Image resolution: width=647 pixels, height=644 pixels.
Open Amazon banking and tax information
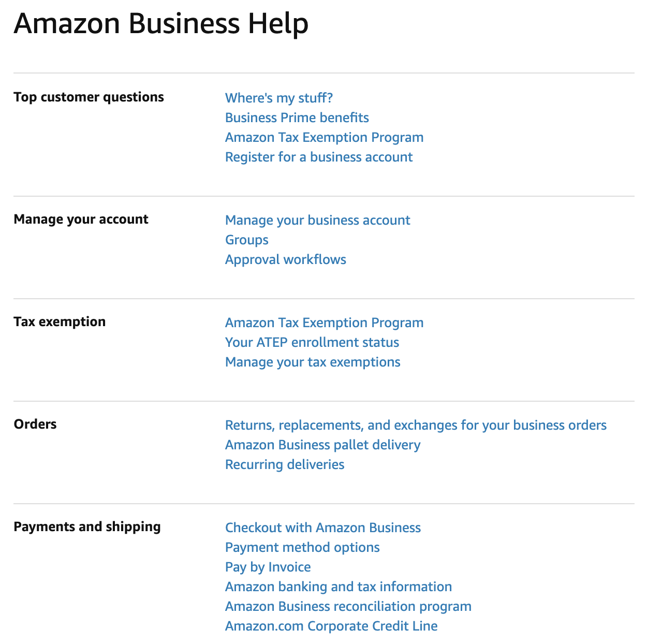[338, 587]
